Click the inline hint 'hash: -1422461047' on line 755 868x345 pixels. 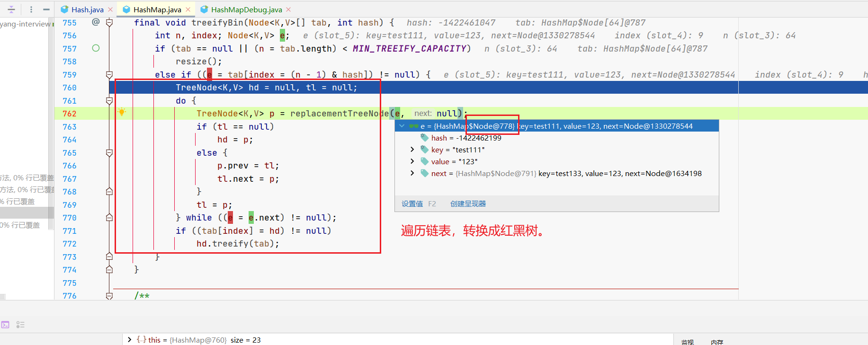pyautogui.click(x=451, y=23)
